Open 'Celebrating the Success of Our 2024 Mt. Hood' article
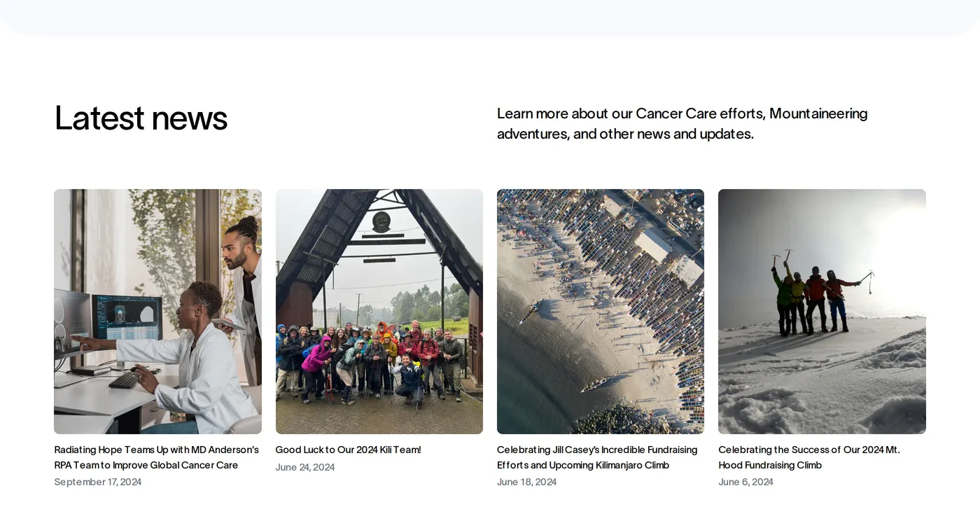This screenshot has width=980, height=507. 809,457
